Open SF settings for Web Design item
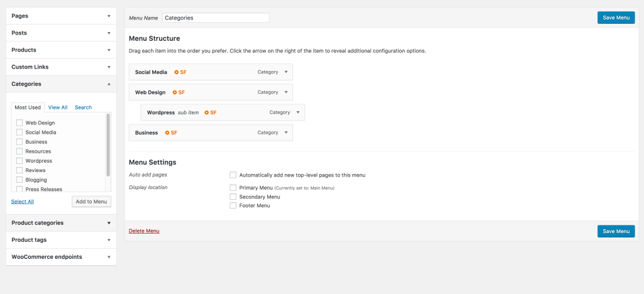644x294 pixels. pos(179,92)
